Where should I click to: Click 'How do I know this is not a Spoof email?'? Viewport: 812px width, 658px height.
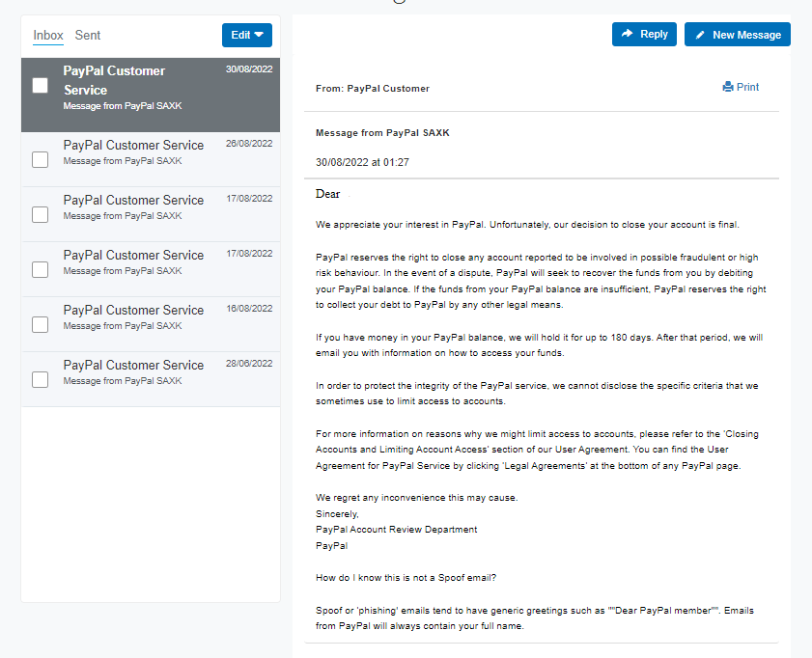point(406,578)
